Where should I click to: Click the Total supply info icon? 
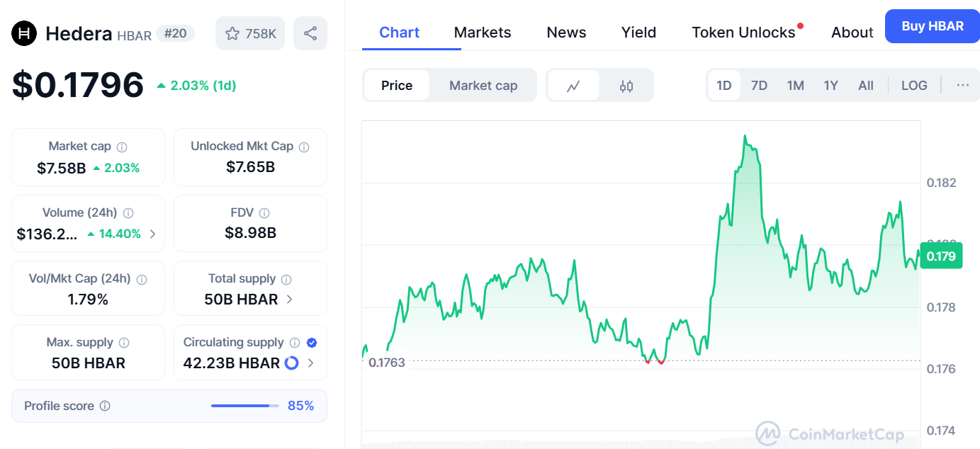286,280
